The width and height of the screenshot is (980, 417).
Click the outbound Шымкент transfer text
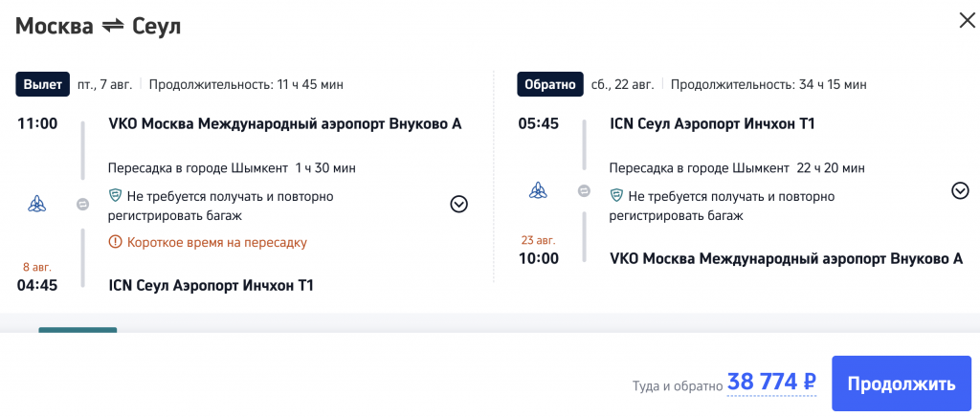coord(232,167)
